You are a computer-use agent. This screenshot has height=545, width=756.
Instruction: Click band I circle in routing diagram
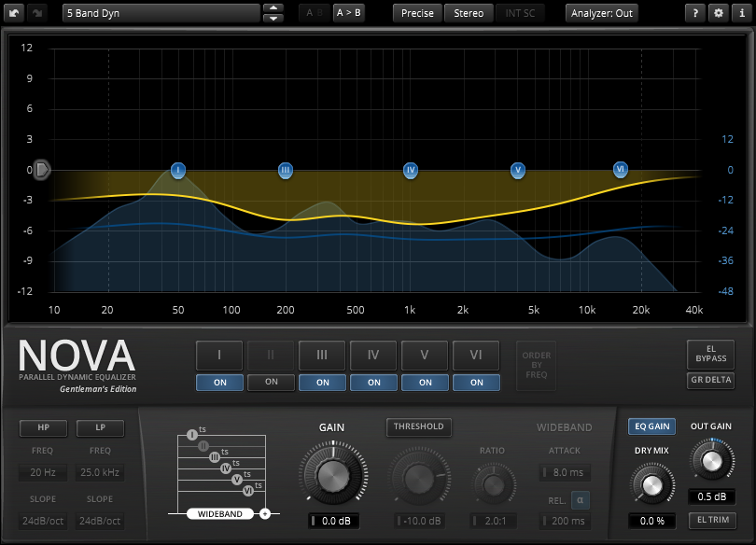(x=192, y=435)
